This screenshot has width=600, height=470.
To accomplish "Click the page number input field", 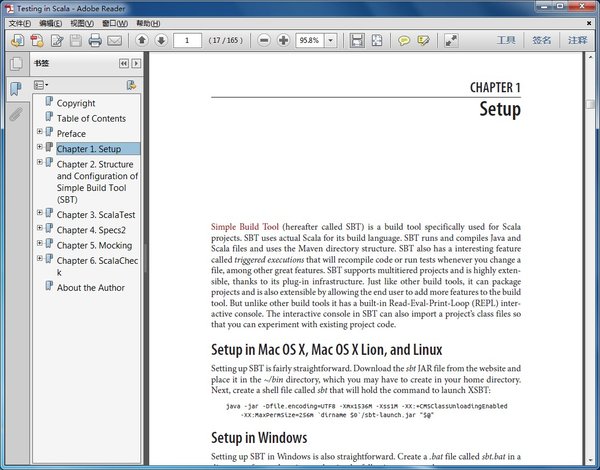I will [187, 40].
